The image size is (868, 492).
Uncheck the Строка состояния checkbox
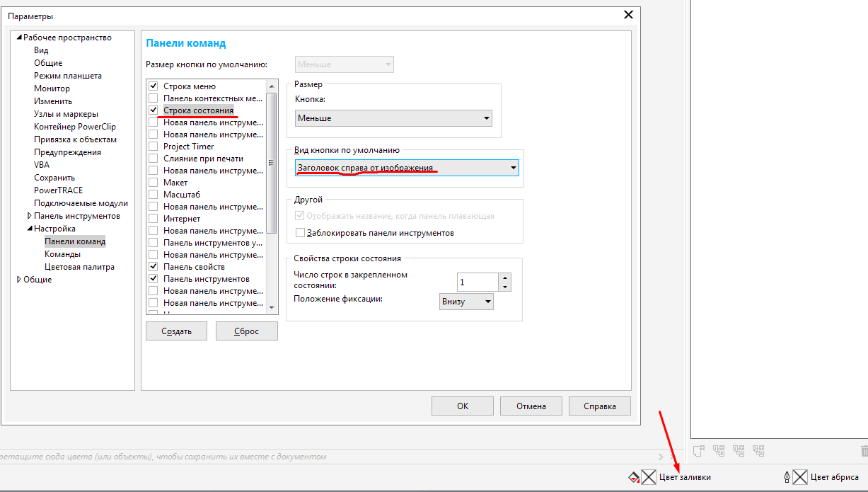click(154, 110)
